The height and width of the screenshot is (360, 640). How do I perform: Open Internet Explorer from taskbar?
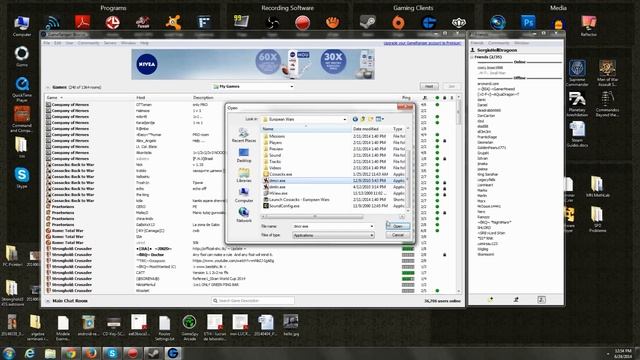pyautogui.click(x=30, y=353)
